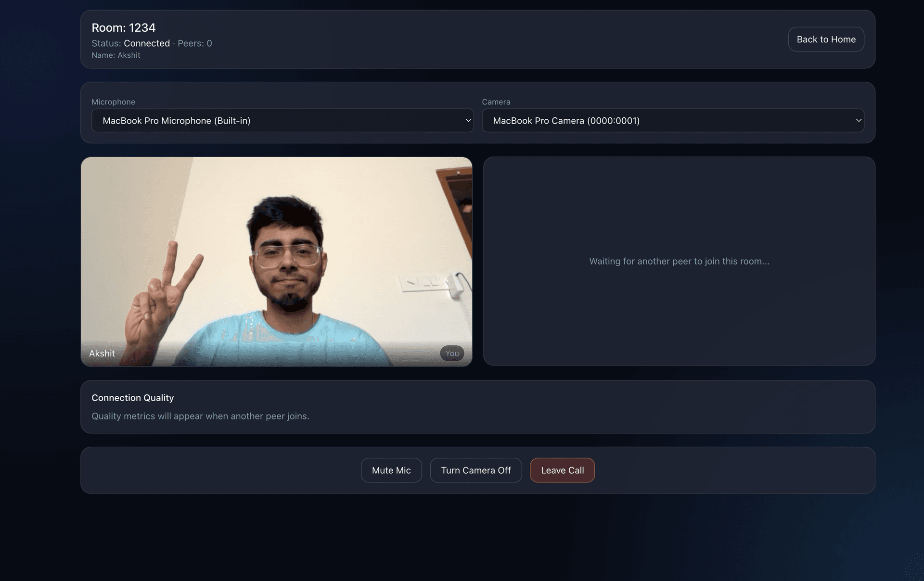Click the Name: Akshit label

(116, 55)
